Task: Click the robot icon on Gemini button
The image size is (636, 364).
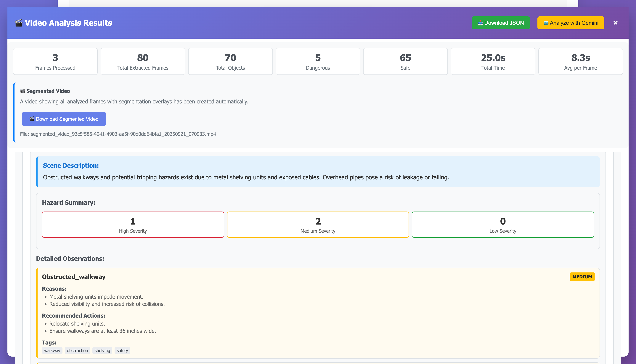Action: [x=546, y=23]
